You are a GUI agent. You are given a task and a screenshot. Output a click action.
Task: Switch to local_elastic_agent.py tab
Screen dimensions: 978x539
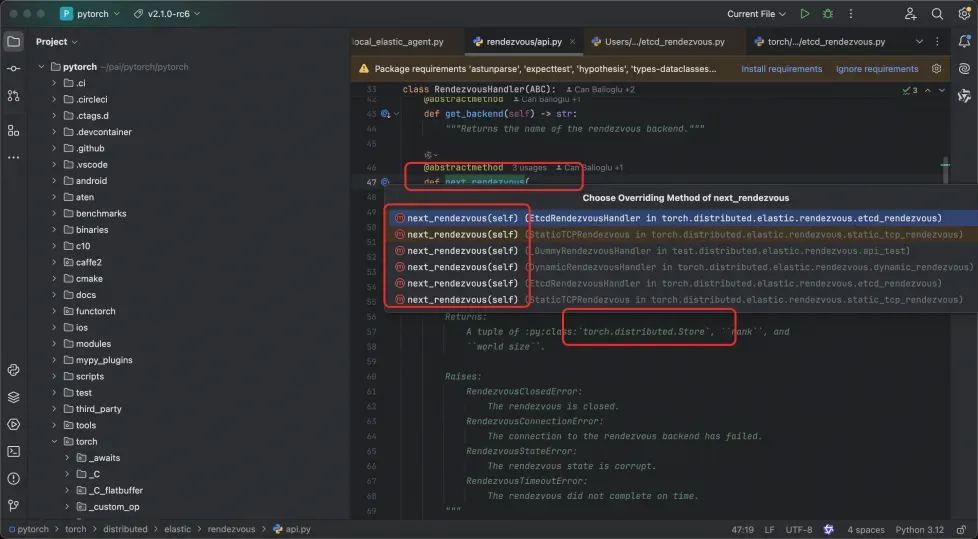pos(398,42)
